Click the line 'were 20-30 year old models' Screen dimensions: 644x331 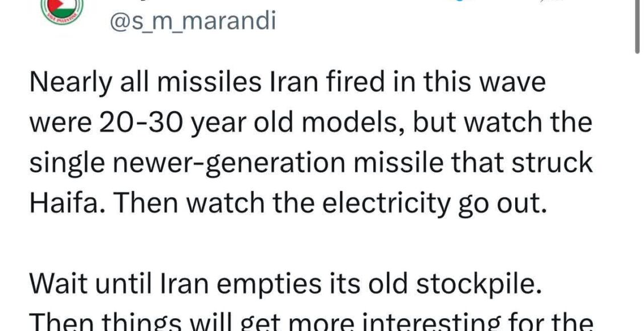311,123
